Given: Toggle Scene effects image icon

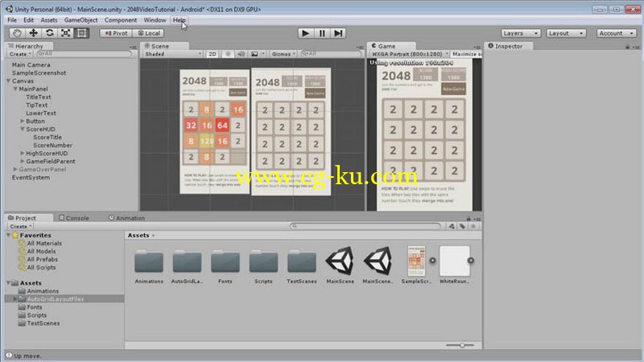Looking at the screenshot, I should tap(254, 54).
